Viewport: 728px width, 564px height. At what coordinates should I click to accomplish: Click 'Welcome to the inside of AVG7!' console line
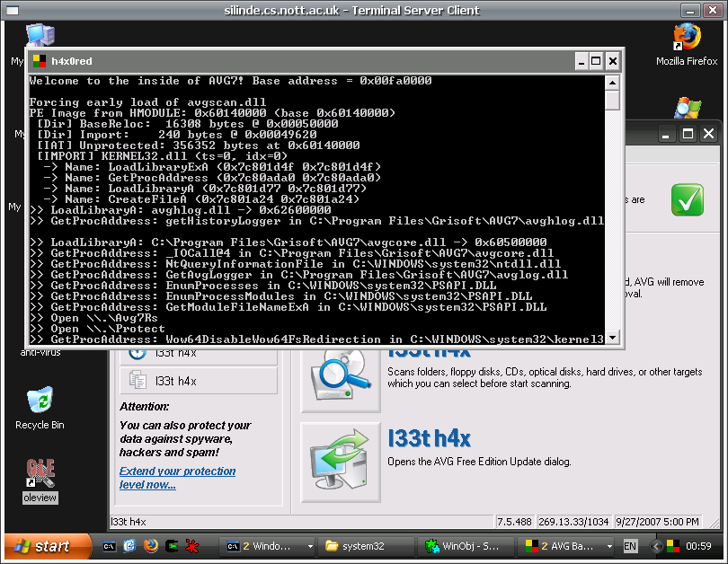tap(230, 81)
